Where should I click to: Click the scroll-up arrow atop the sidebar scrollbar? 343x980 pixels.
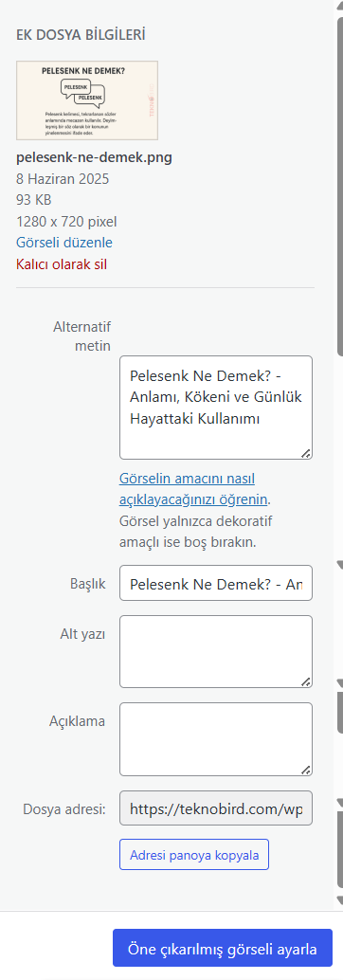(339, 4)
